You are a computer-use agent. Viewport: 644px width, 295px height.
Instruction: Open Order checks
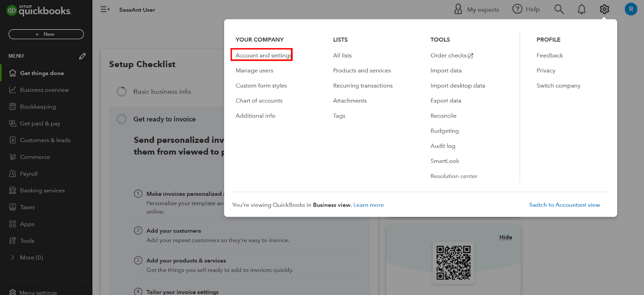(x=448, y=55)
